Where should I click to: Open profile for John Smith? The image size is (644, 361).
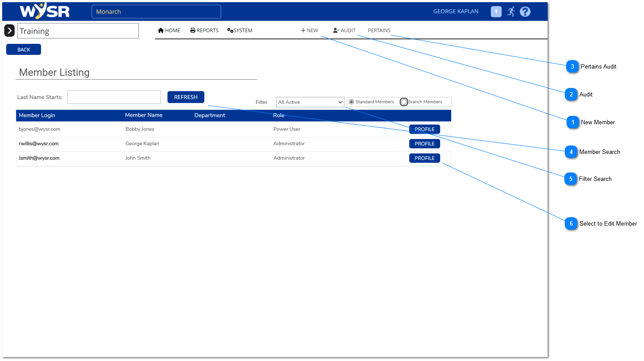(x=424, y=158)
